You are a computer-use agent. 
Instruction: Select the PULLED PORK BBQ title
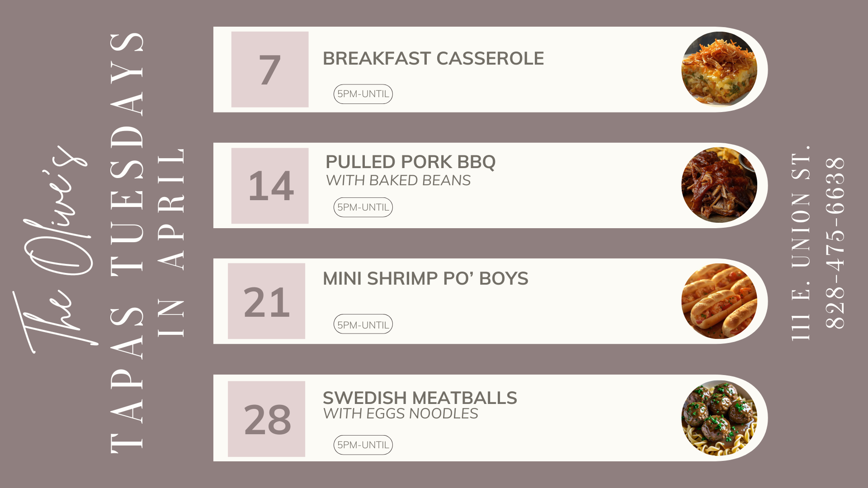tap(410, 162)
